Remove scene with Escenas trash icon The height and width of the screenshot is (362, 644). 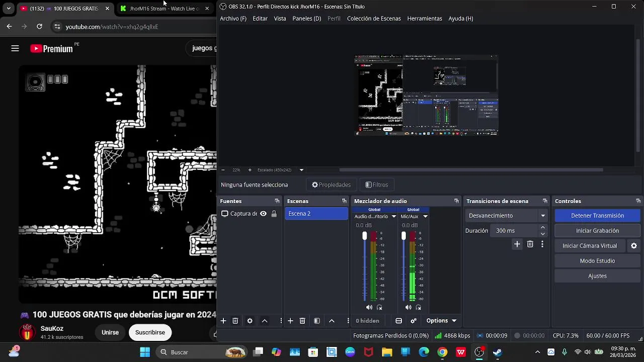point(302,321)
